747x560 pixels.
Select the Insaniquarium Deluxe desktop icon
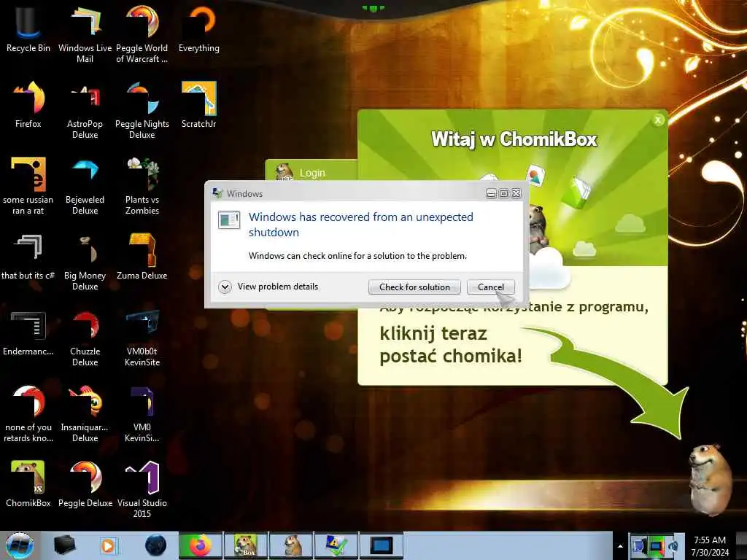click(85, 413)
